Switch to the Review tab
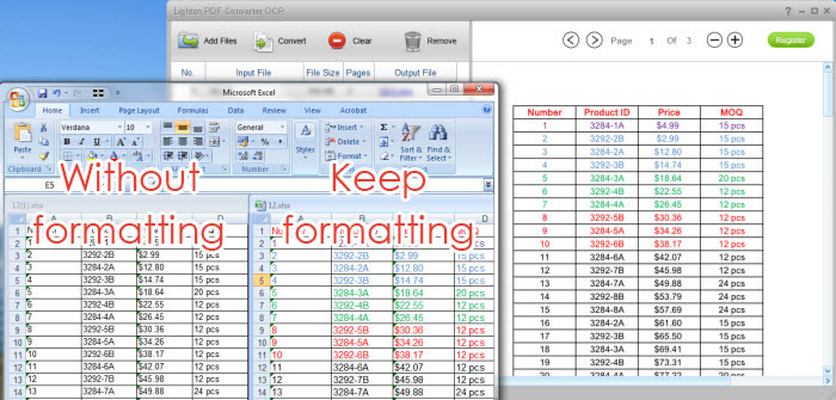This screenshot has height=400, width=836. pos(274,110)
